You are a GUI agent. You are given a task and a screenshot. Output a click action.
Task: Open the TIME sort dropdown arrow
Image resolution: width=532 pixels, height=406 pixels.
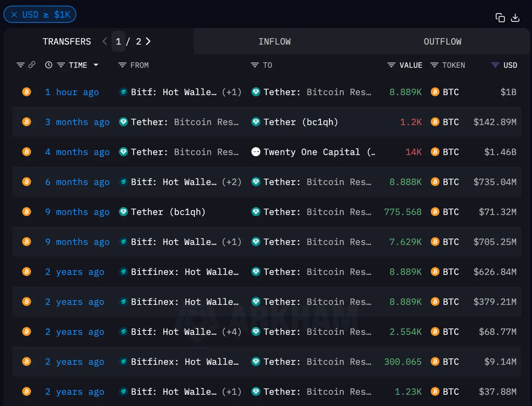(x=96, y=65)
